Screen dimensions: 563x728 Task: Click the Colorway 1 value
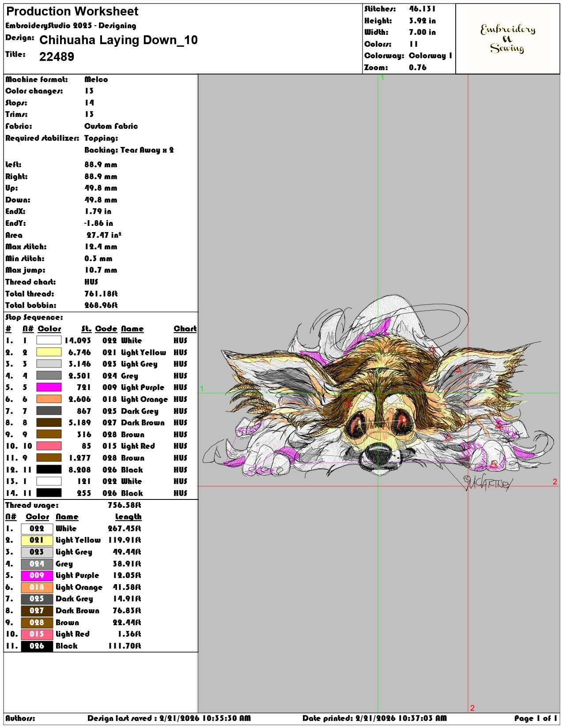point(430,56)
